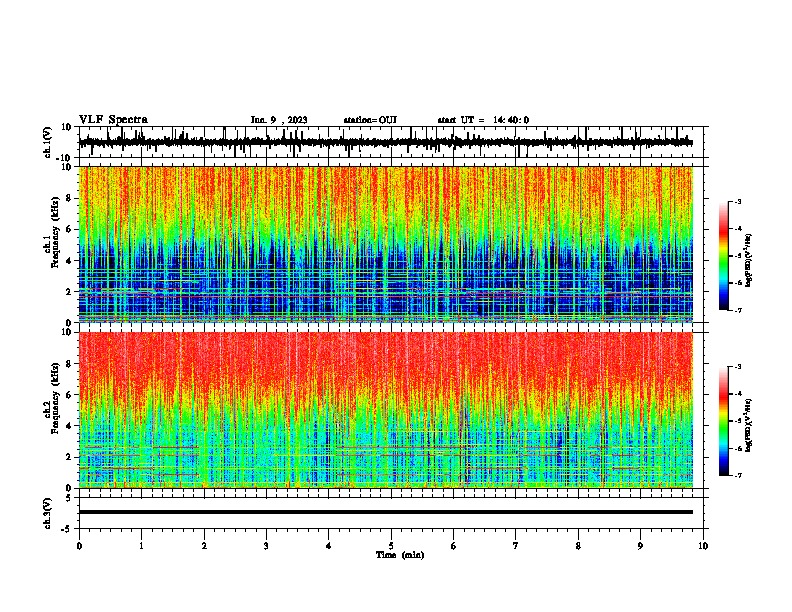Click the ch.3(V) flat black trace

tap(386, 512)
